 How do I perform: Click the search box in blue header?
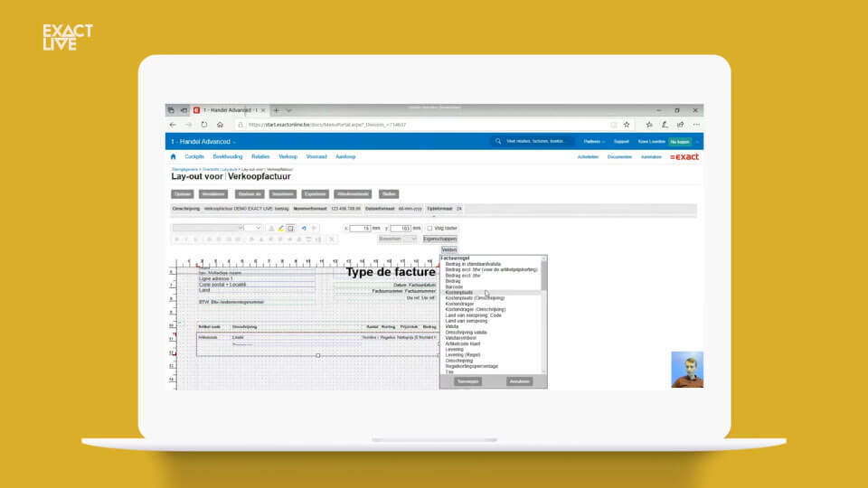tap(534, 142)
